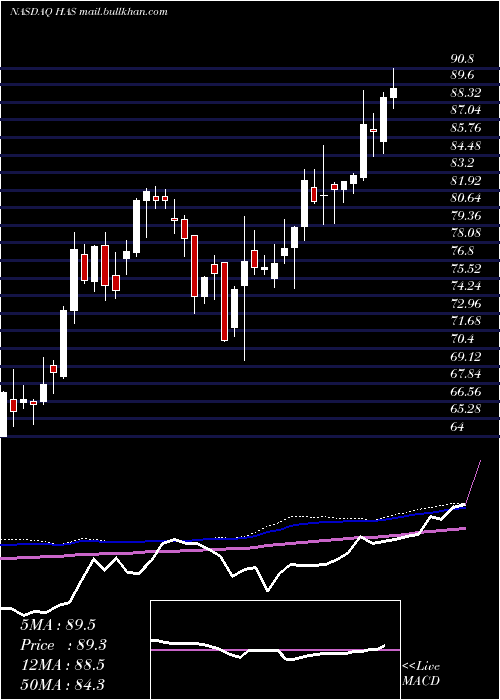Image resolution: width=500 pixels, height=700 pixels.
Task: Click the 79.36 price axis label
Action: click(x=466, y=216)
